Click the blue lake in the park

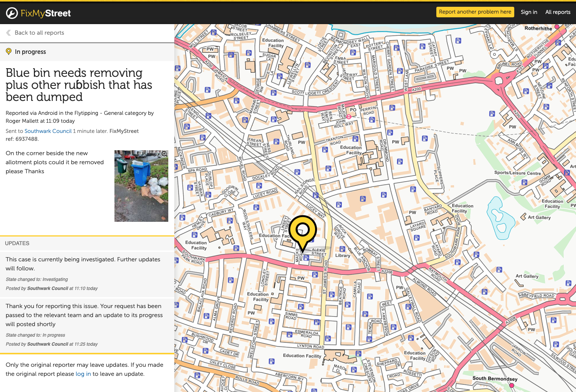point(500,219)
